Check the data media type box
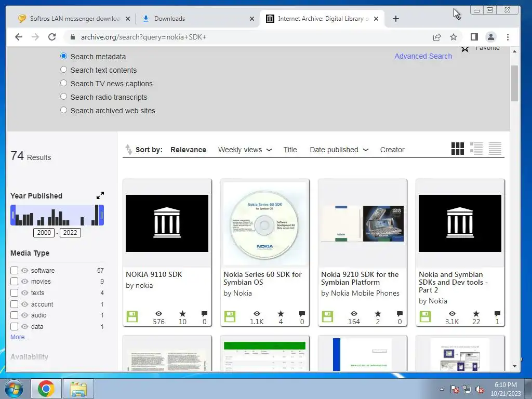Image resolution: width=532 pixels, height=399 pixels. pos(14,327)
